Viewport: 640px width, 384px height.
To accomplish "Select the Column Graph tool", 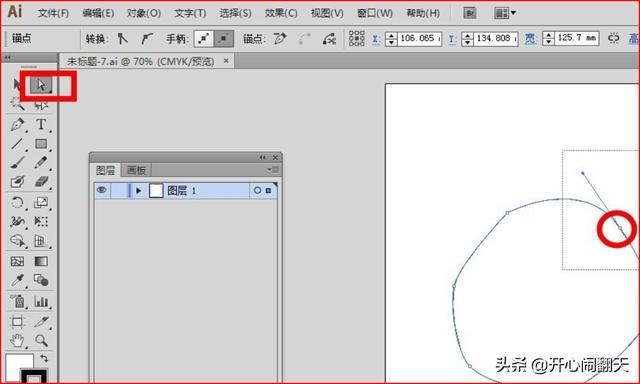I will point(41,301).
